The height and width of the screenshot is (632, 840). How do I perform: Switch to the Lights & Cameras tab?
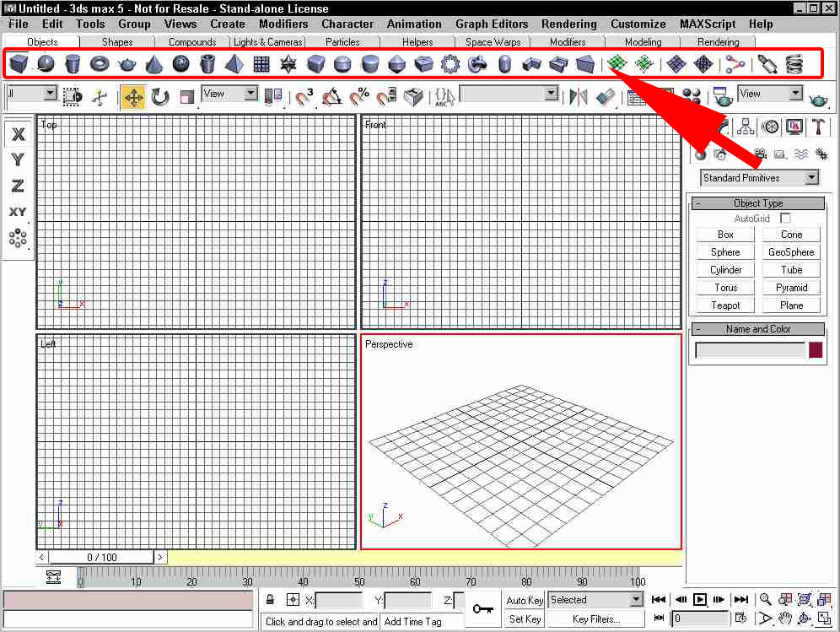point(268,42)
